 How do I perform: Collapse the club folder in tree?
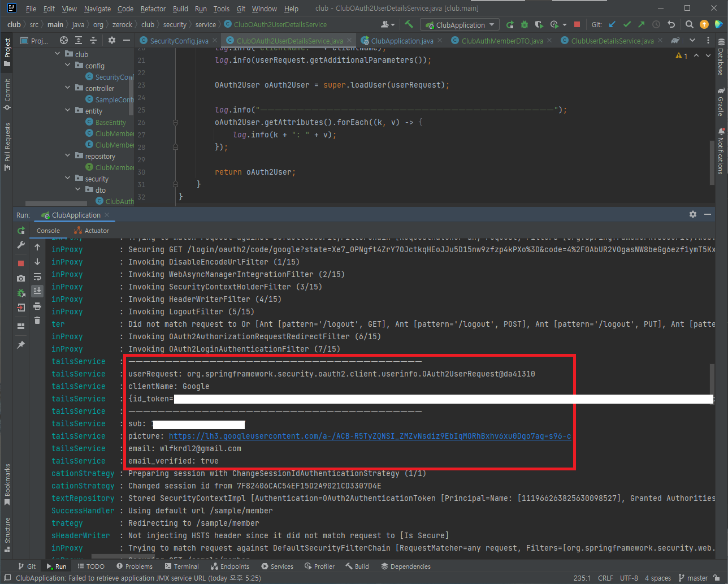pos(58,54)
